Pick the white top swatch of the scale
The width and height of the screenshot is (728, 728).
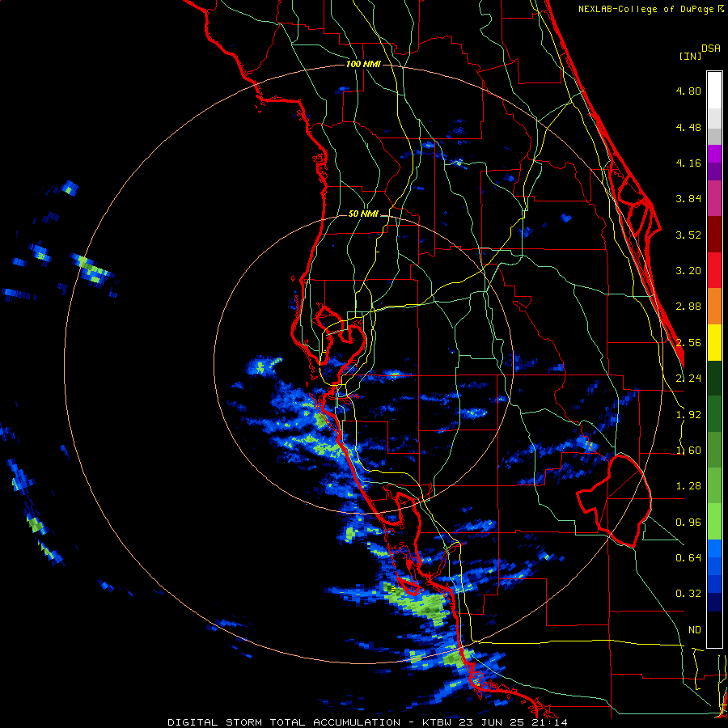pyautogui.click(x=714, y=90)
